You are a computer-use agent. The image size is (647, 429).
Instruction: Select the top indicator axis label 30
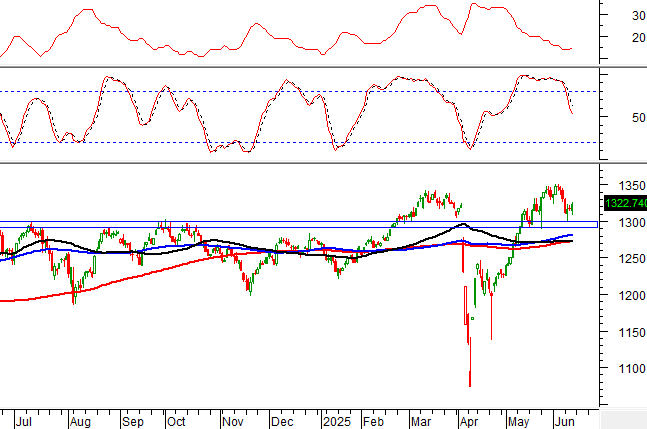point(638,16)
